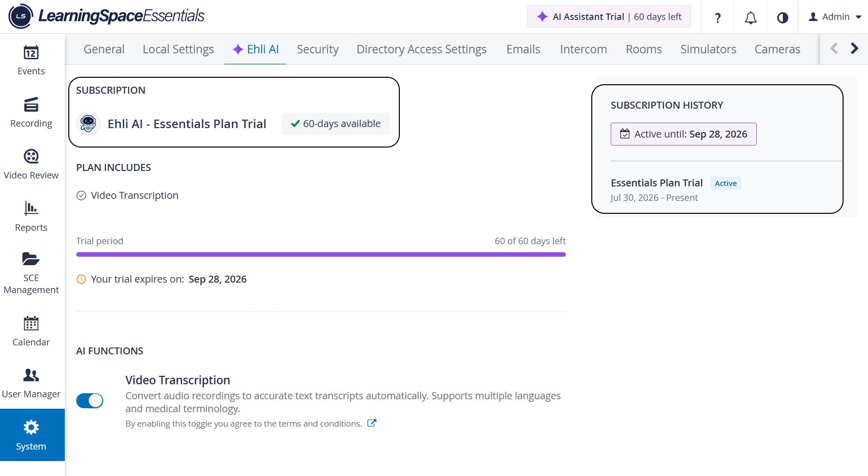This screenshot has width=868, height=476.
Task: Open the Security tab
Action: [318, 49]
